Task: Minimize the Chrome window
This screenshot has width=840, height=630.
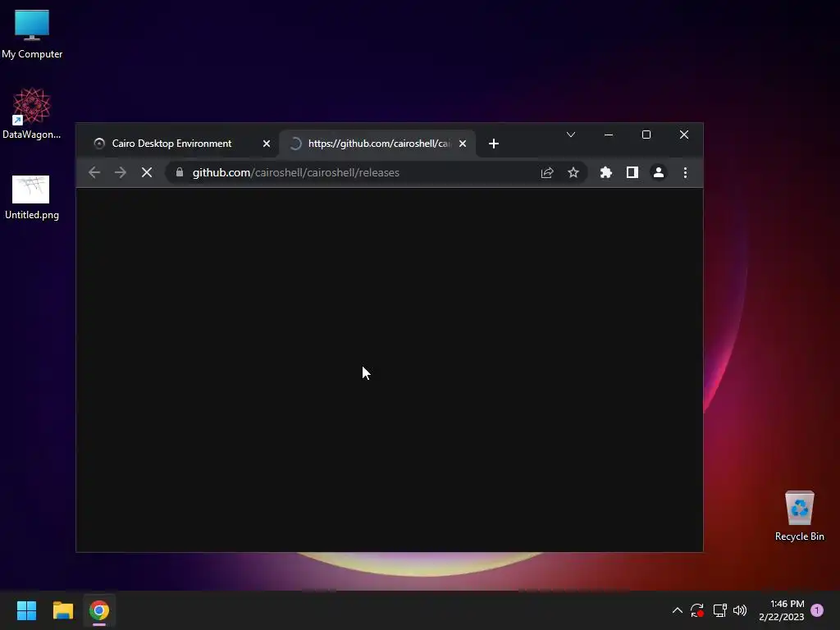Action: [x=609, y=135]
